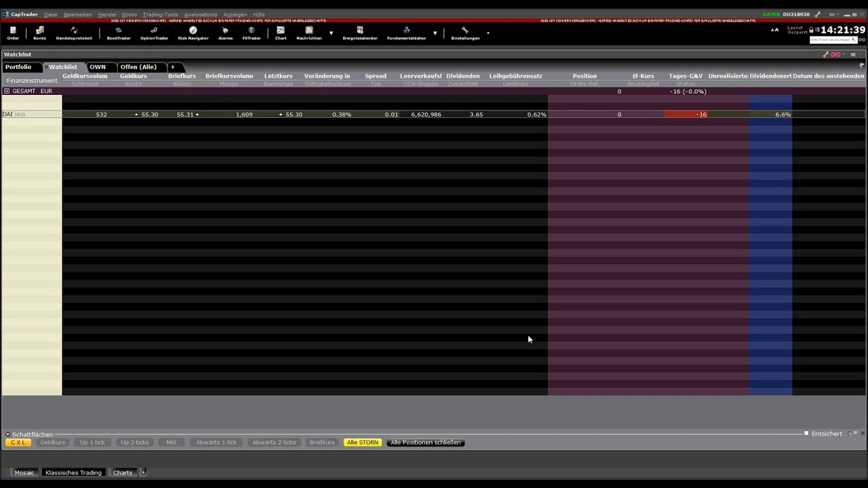This screenshot has width=868, height=488.
Task: Expand the dropdown arrow next to Fundamentaldaten
Action: [x=435, y=33]
